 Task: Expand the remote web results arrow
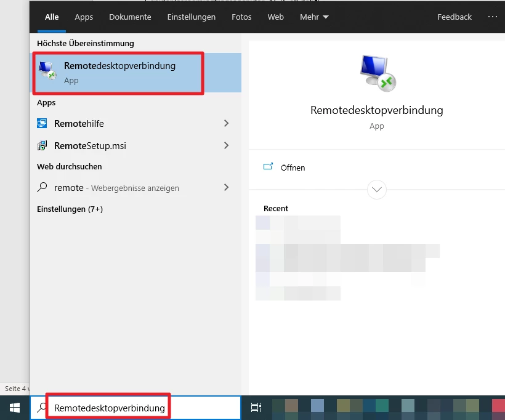tap(226, 188)
